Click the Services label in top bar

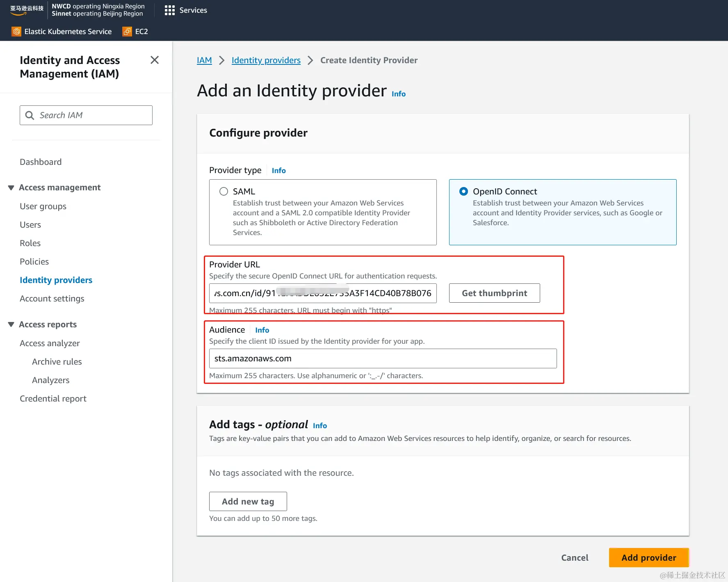[193, 10]
